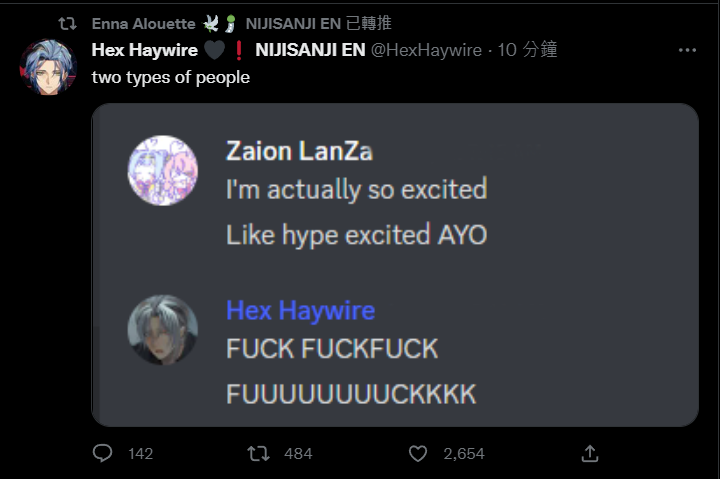Like the tweet with heart icon
Image resolution: width=720 pixels, height=479 pixels.
coord(418,454)
